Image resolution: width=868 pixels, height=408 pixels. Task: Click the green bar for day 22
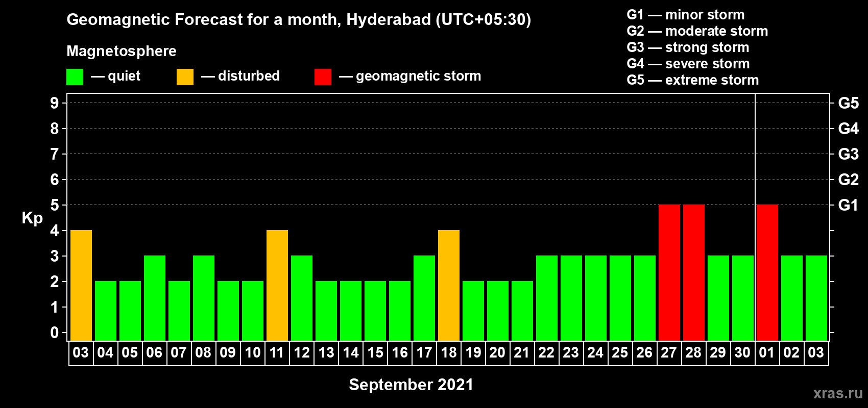coord(547,298)
